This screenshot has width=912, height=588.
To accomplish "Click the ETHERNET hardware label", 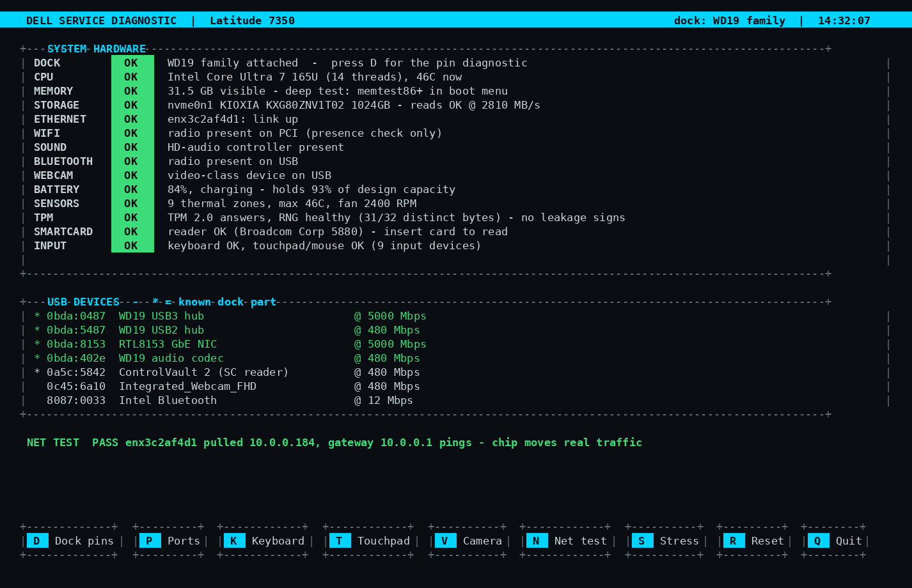I will 60,119.
